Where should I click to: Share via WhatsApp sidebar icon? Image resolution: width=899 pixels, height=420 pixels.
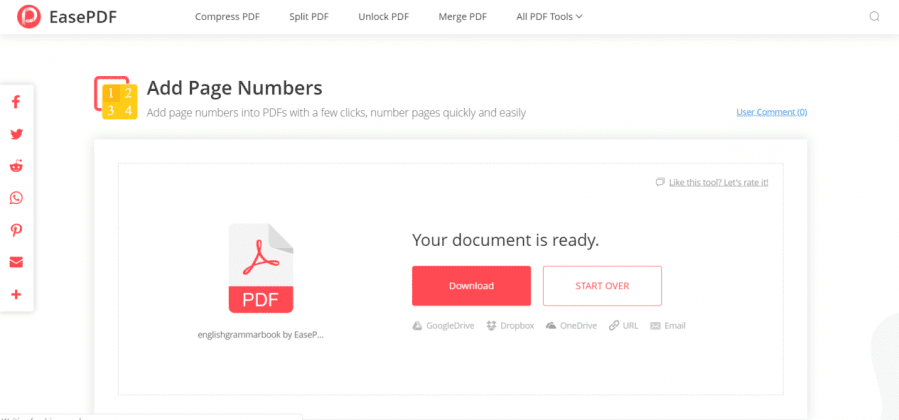[16, 198]
